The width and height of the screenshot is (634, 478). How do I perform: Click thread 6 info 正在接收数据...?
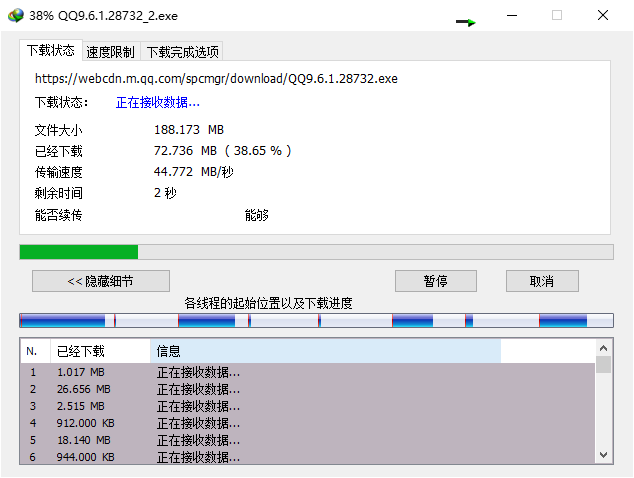click(x=199, y=457)
